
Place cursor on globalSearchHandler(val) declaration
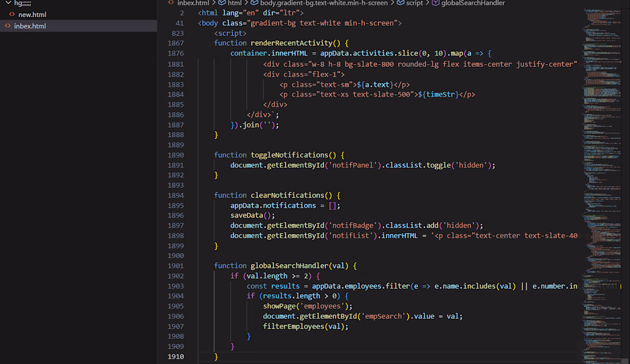click(300, 266)
